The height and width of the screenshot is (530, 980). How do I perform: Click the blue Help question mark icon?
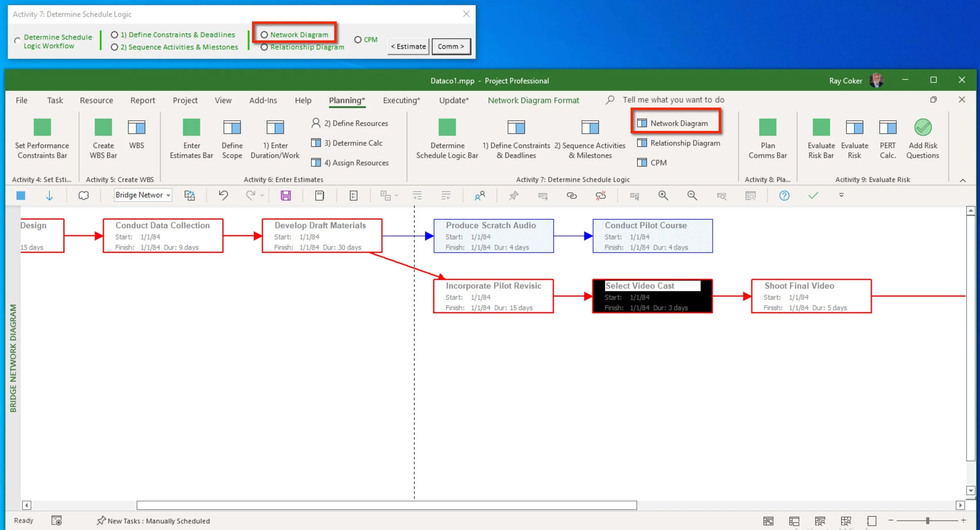[784, 195]
